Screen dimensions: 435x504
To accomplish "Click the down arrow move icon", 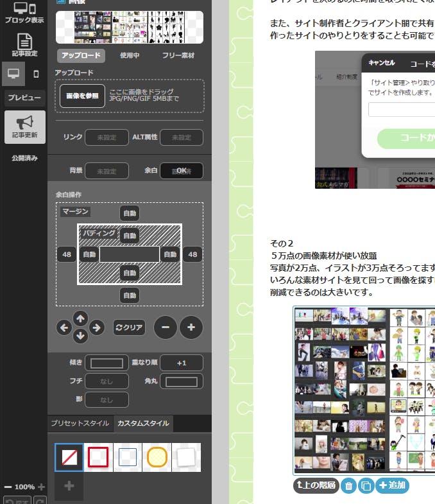I will tap(80, 336).
